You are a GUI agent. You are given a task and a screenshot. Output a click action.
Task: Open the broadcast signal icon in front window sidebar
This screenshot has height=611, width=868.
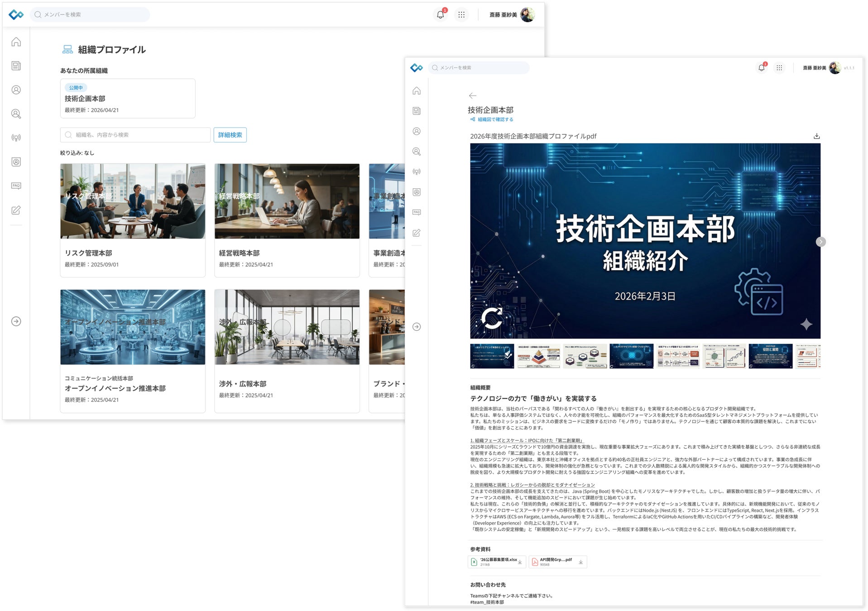(x=417, y=172)
